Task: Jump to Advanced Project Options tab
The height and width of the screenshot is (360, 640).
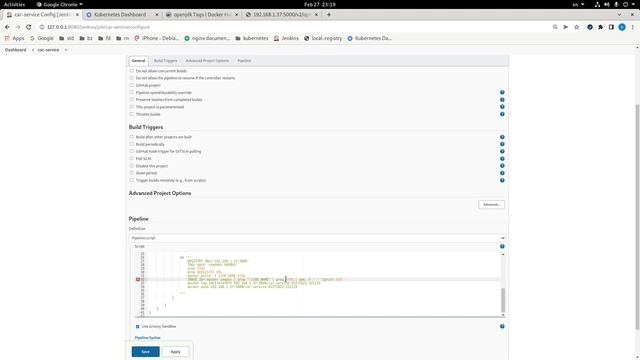Action: coord(207,61)
